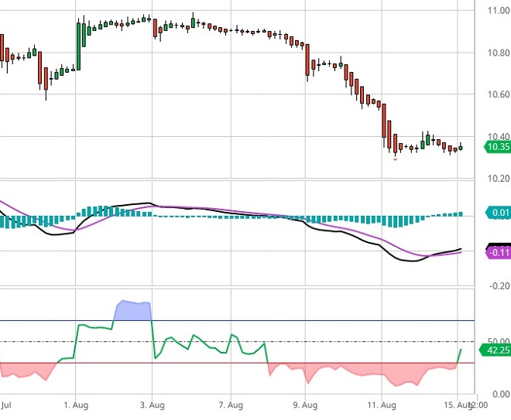Click the blue overbought RSI shaded area
Image resolution: width=511 pixels, height=420 pixels.
[133, 312]
